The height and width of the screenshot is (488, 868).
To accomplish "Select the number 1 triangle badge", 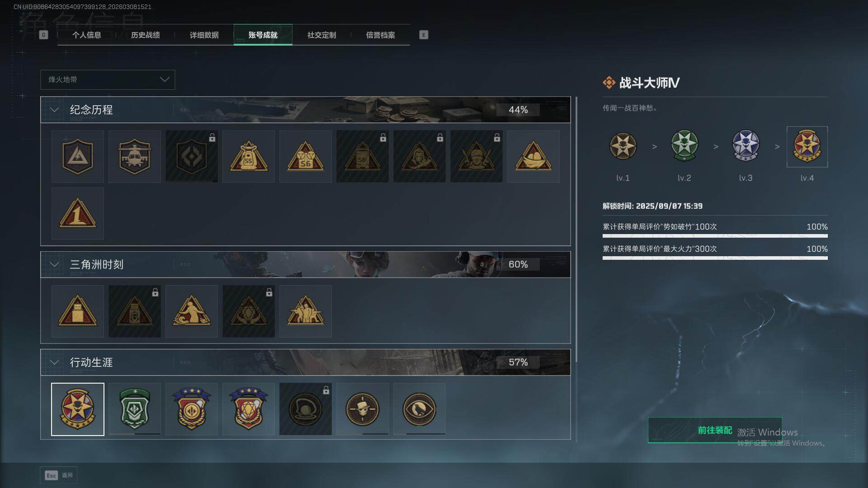I will pyautogui.click(x=77, y=213).
